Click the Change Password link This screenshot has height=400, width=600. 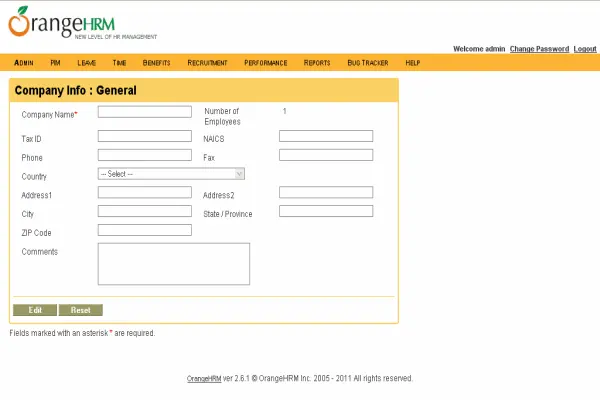click(539, 49)
